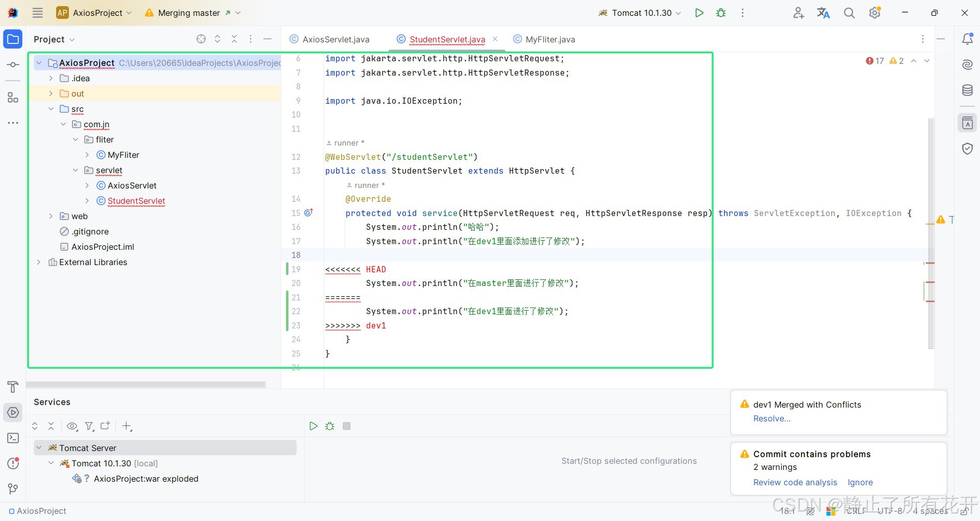Open Code With Me add-user icon
The image size is (980, 521).
(799, 13)
